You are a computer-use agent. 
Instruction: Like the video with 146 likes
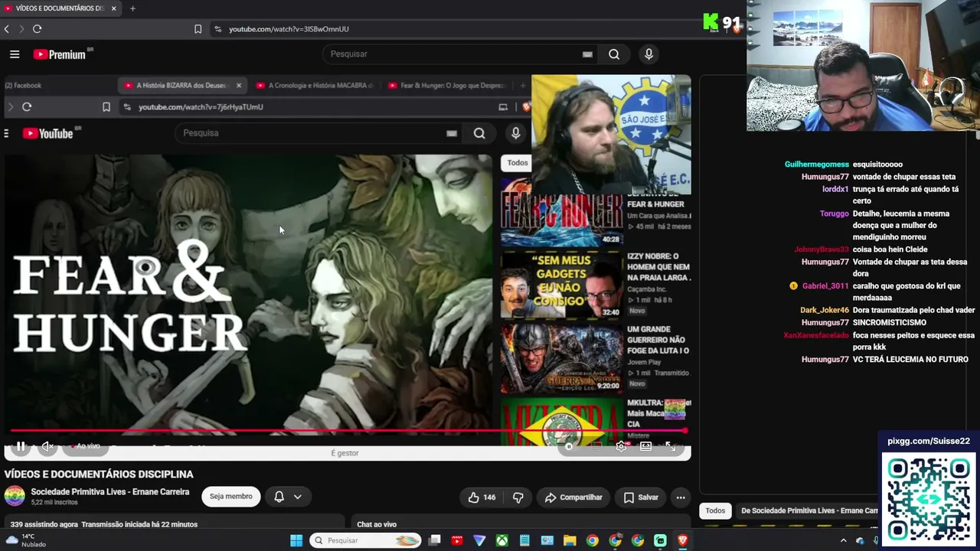pyautogui.click(x=482, y=497)
